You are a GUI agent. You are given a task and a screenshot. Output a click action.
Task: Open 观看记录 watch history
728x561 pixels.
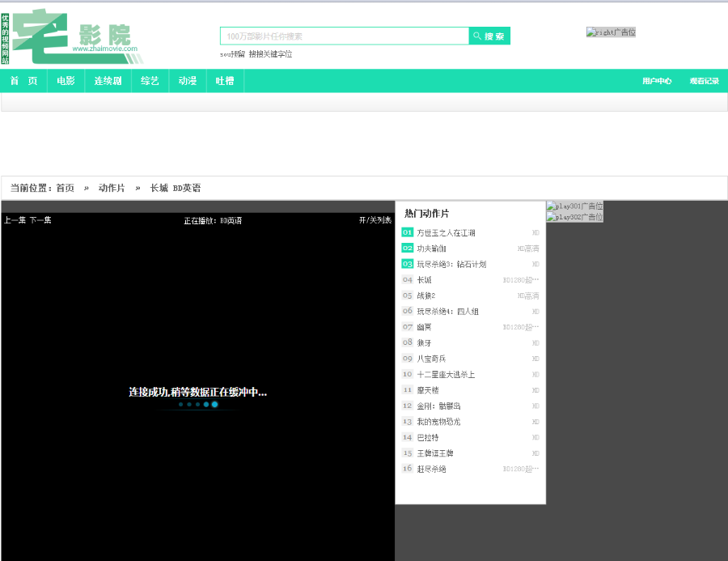705,81
